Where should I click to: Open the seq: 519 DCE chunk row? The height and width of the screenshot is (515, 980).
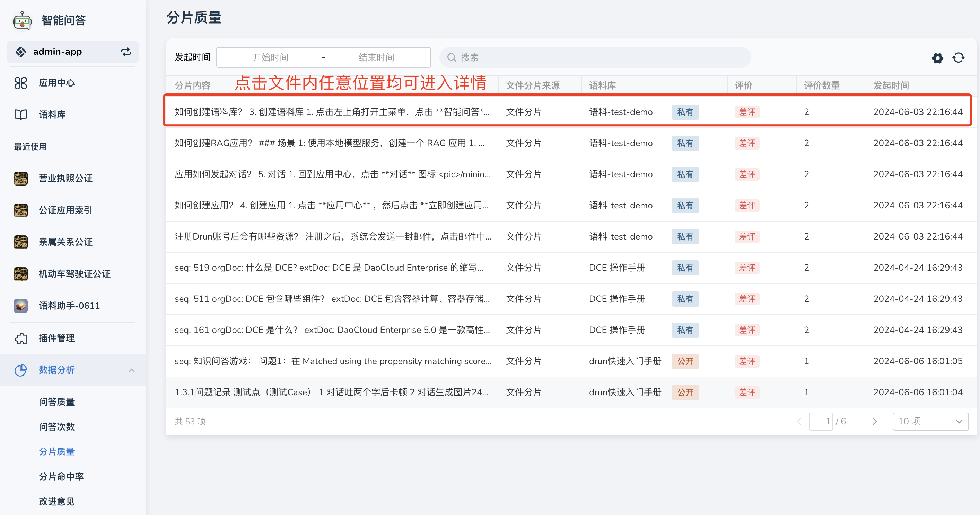pyautogui.click(x=329, y=268)
